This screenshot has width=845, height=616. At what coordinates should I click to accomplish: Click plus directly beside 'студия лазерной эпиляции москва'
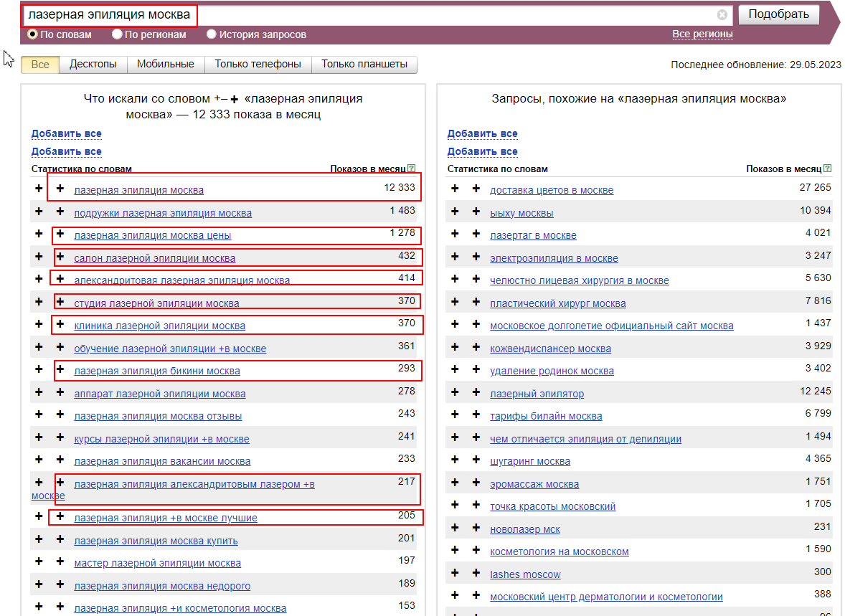[x=60, y=302]
